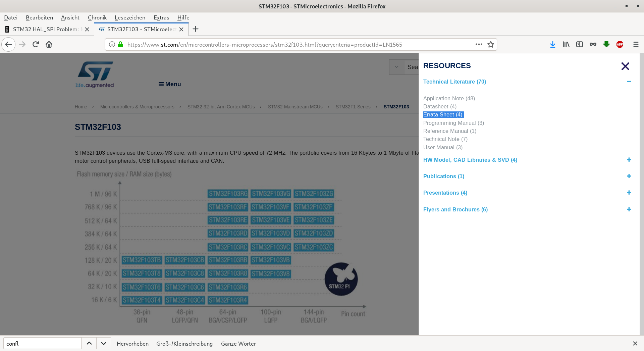
Task: Collapse Technical Literature with minus icon
Action: click(x=629, y=82)
